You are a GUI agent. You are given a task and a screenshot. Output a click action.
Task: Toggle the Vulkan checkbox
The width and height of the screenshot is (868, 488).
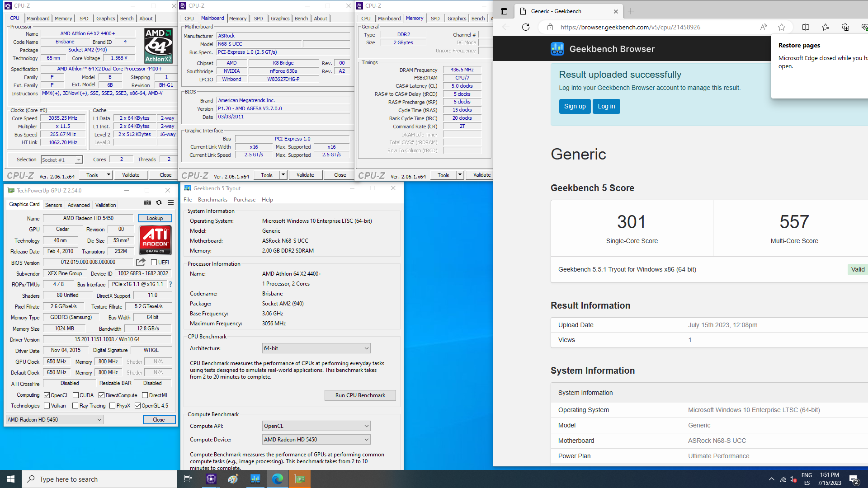coord(47,406)
